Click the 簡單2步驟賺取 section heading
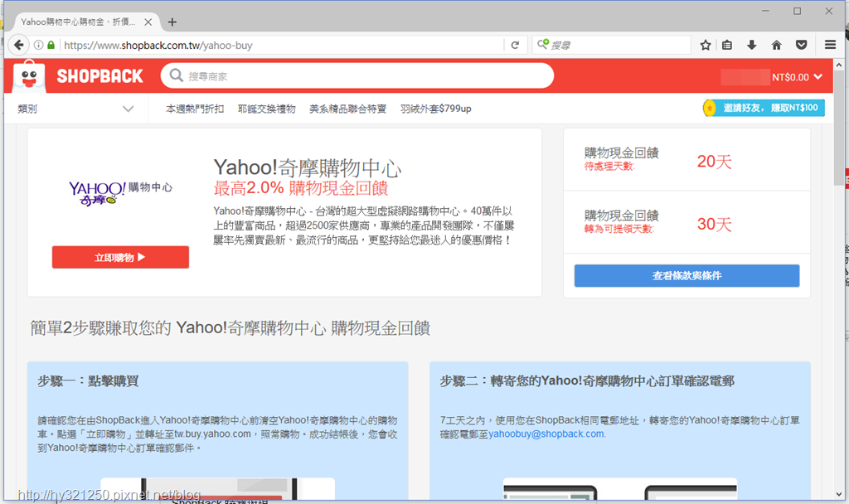This screenshot has width=849, height=504. point(230,328)
